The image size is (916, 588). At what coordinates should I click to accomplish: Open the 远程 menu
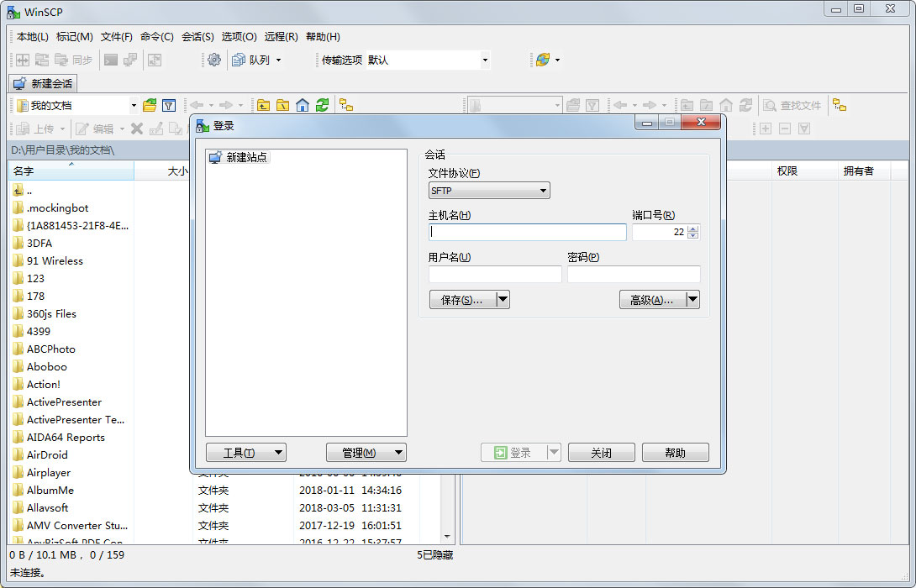[281, 36]
